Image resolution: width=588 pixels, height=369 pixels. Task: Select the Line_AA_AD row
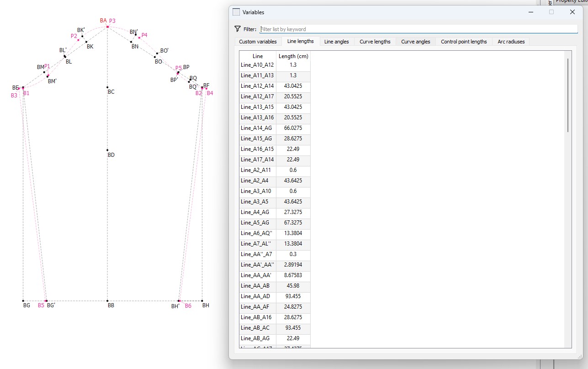pos(275,296)
